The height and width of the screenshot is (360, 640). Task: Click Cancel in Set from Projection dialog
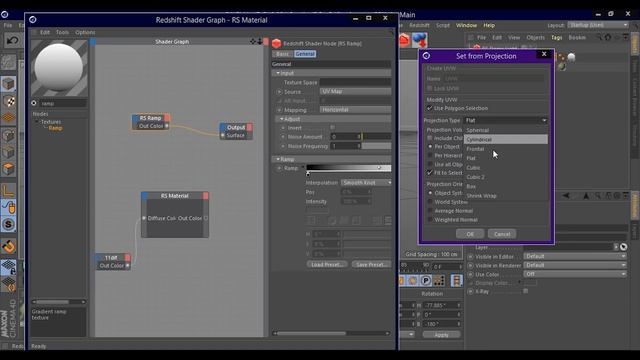(x=502, y=234)
